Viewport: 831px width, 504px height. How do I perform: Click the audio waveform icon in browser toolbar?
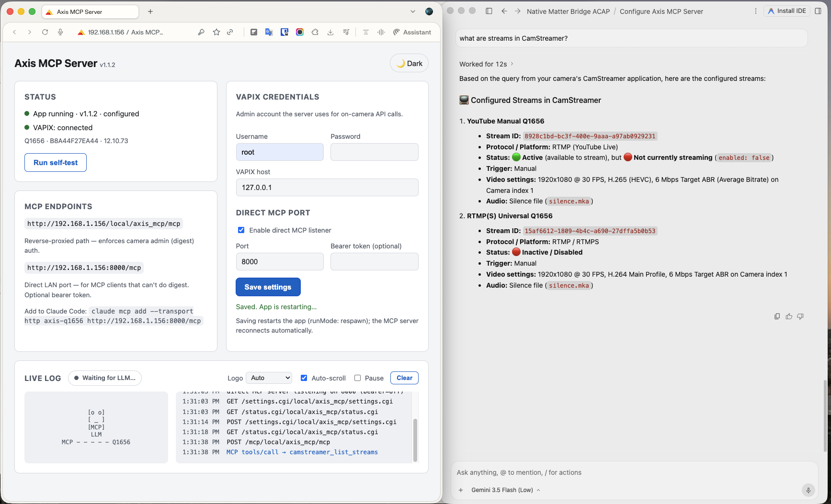tap(381, 32)
